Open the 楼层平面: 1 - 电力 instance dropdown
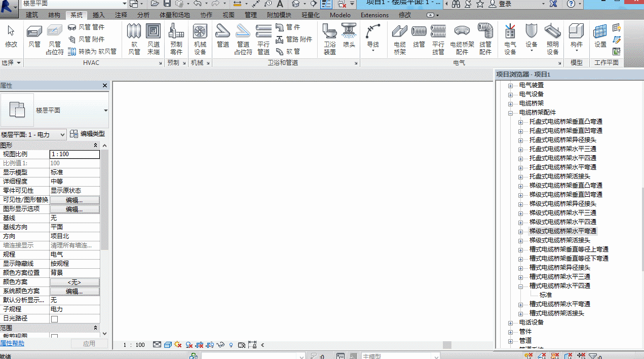 [x=33, y=134]
